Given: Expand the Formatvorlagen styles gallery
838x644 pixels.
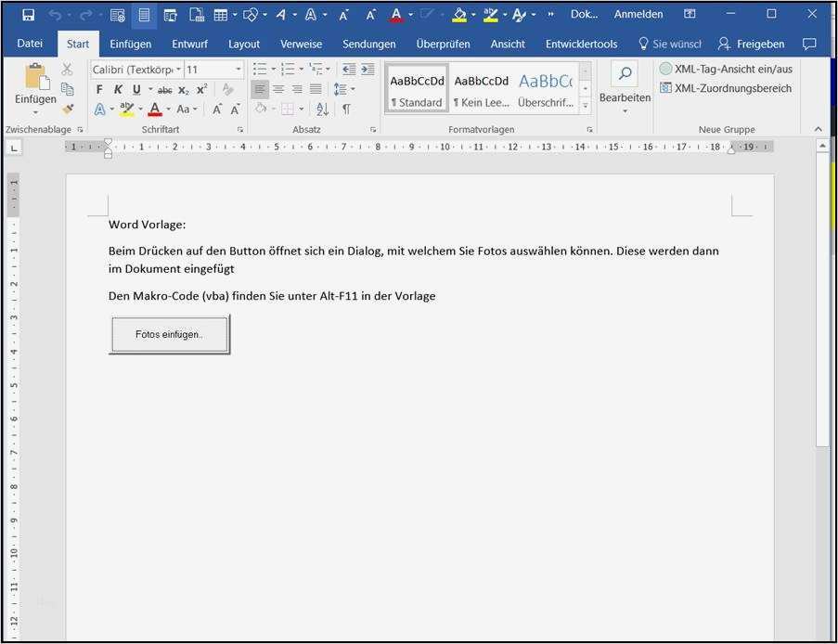Looking at the screenshot, I should tap(586, 106).
